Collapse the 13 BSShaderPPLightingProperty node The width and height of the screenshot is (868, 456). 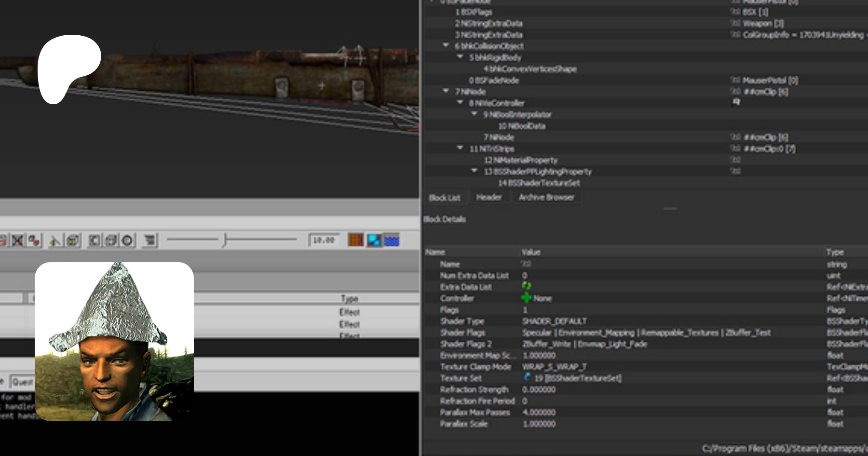coord(475,171)
